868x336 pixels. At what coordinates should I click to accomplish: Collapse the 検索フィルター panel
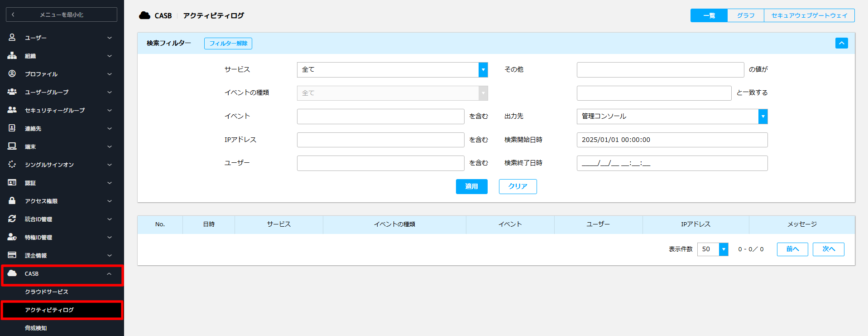pyautogui.click(x=841, y=43)
